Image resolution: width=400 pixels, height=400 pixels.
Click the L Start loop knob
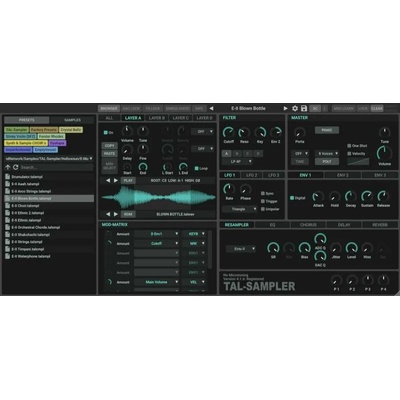click(x=167, y=166)
